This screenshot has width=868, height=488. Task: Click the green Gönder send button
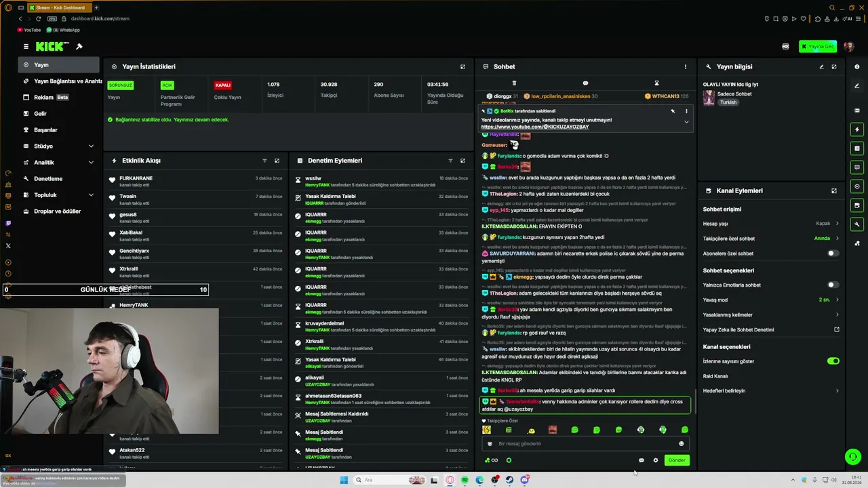coord(677,460)
